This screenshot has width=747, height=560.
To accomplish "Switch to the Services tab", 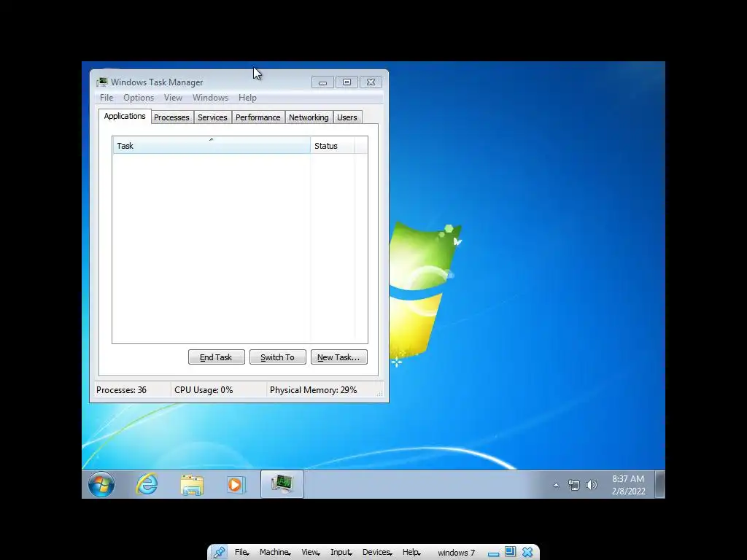I will [x=212, y=117].
